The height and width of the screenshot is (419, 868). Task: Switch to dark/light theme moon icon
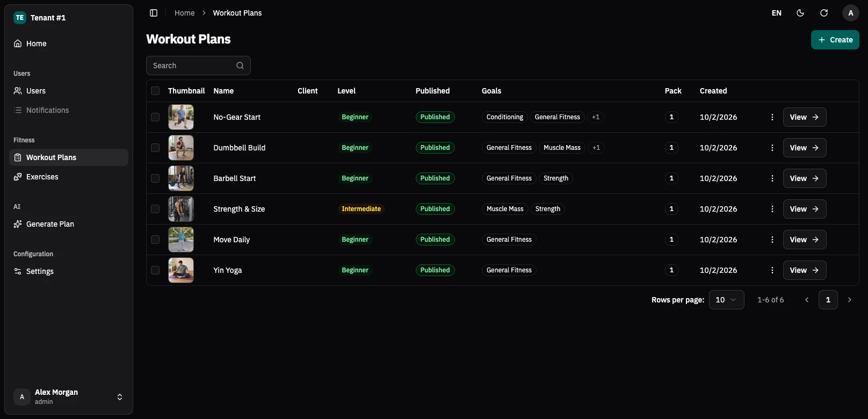pyautogui.click(x=800, y=13)
